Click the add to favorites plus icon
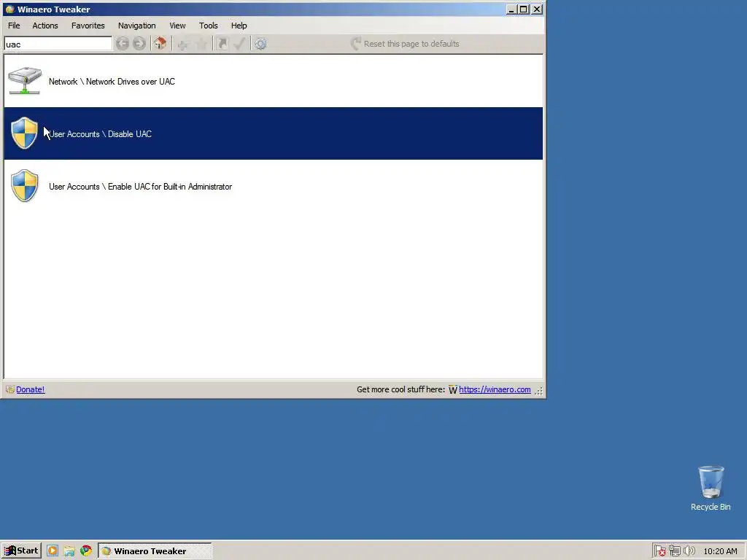The width and height of the screenshot is (747, 560). pos(183,44)
